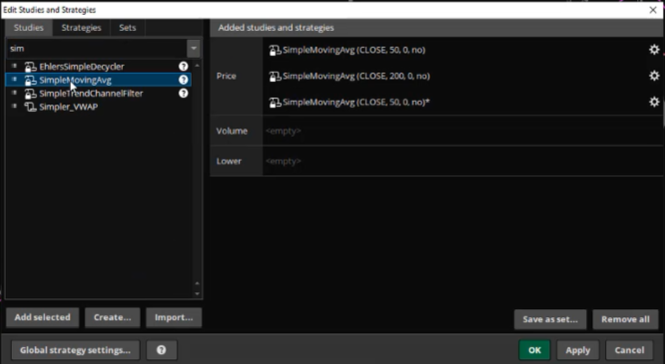Open help icon next to SimpleTrendChannelFilter
Viewport: 665px width, 364px height.
pyautogui.click(x=183, y=93)
